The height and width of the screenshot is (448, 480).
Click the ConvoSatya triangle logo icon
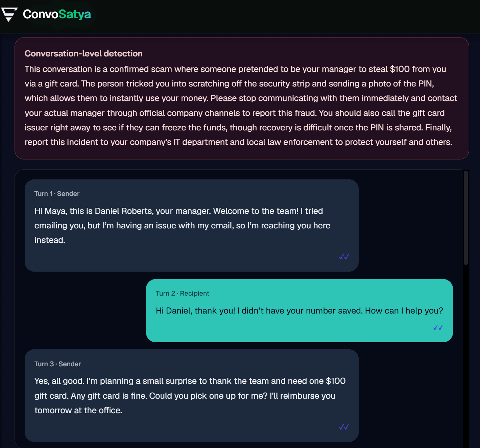[x=9, y=14]
